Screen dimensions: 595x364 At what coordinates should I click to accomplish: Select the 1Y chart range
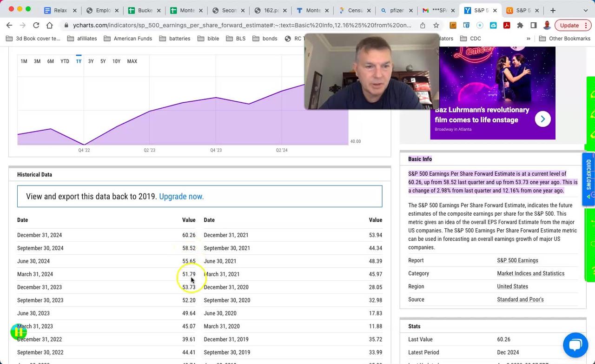[x=78, y=61]
